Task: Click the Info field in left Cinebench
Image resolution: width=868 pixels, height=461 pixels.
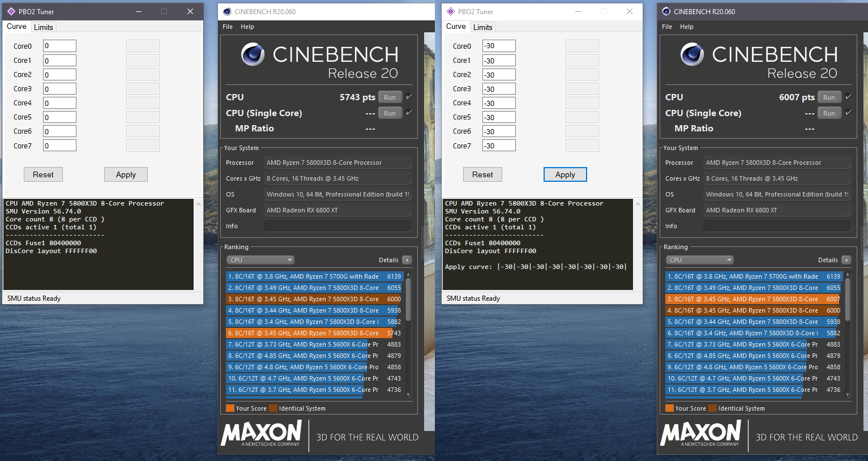Action: point(337,226)
